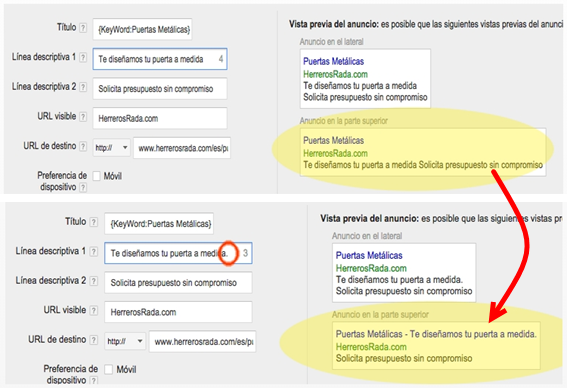
Task: Click the help icon beside lower Título
Action: click(x=94, y=222)
